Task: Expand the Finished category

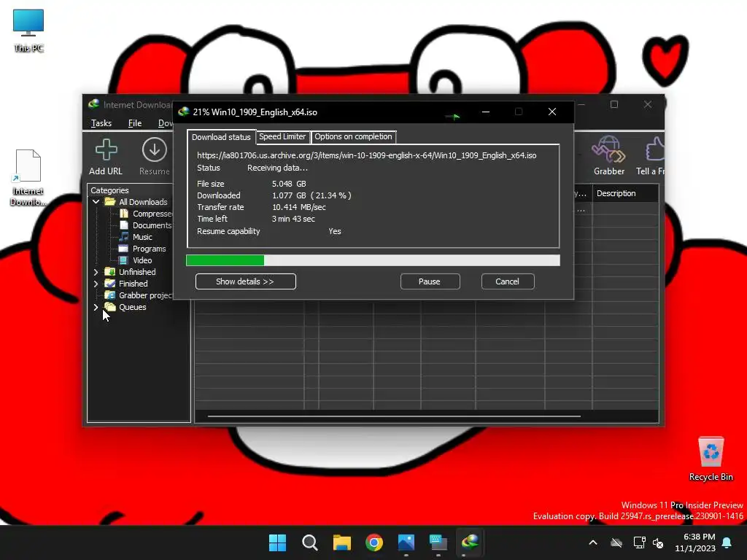Action: click(96, 284)
